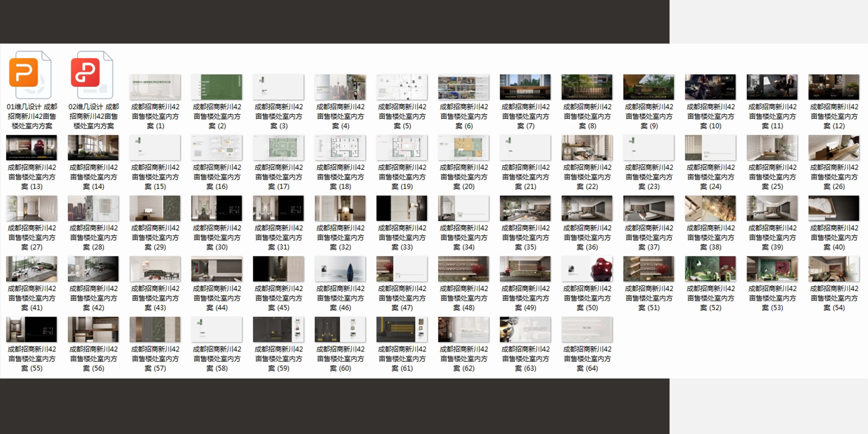Click the city skyline thumbnail 案 (4)

[x=340, y=87]
